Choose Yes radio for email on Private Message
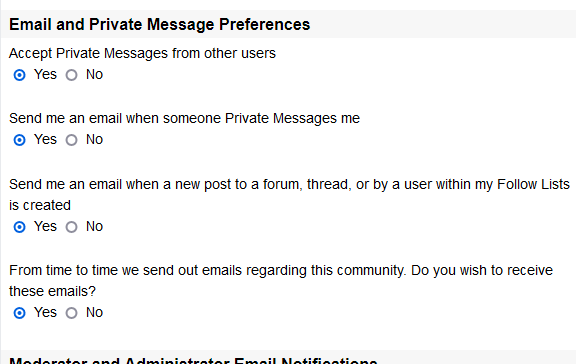 pyautogui.click(x=19, y=140)
